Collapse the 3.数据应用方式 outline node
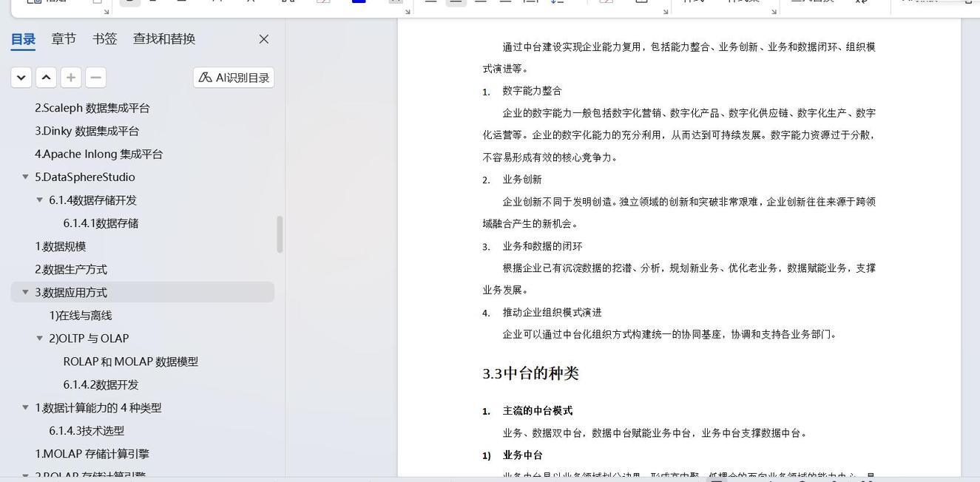980x482 pixels. pyautogui.click(x=25, y=292)
